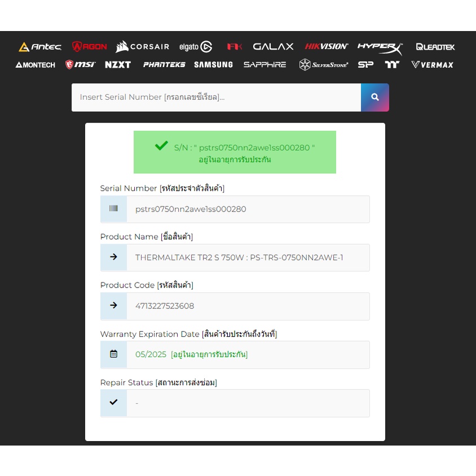Select the HyperX brand logo
Screen dimensions: 476x476
tap(380, 47)
